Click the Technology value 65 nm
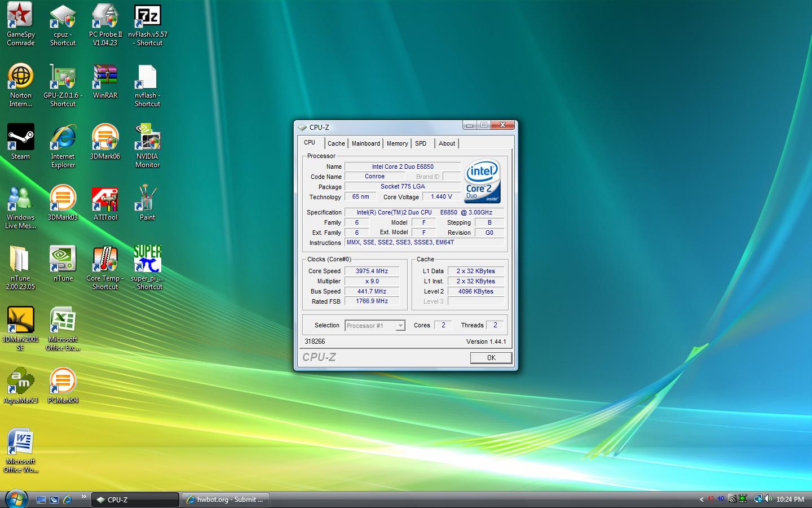This screenshot has width=812, height=508. pos(360,197)
